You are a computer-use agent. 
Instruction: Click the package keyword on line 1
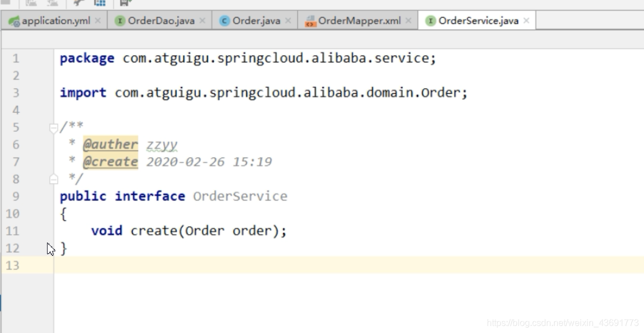click(87, 58)
